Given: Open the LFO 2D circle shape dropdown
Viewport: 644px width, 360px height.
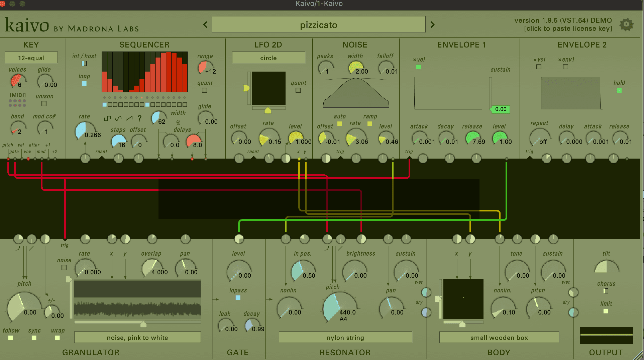Looking at the screenshot, I should (269, 58).
